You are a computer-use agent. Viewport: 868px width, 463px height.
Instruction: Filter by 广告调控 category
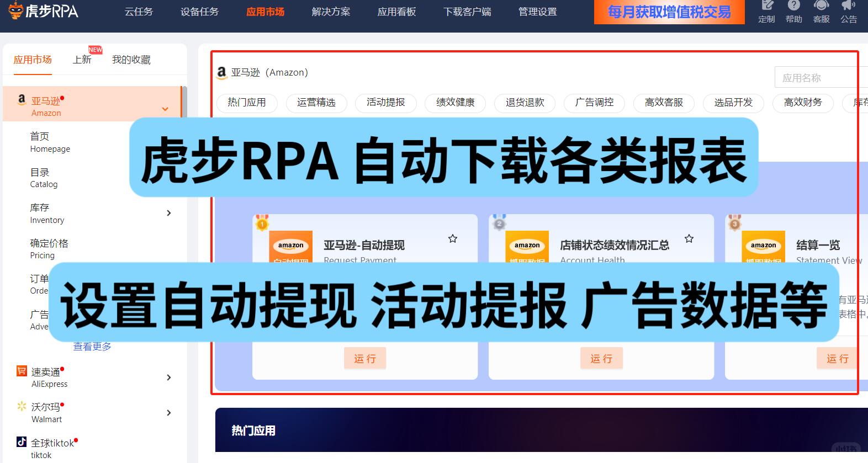(595, 103)
